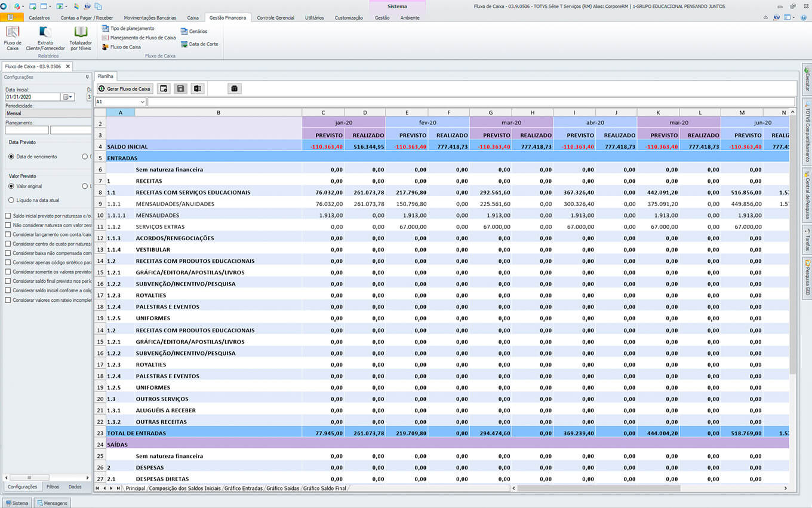The image size is (812, 508).
Task: Check Considerar baixa não compensada option
Action: (8, 253)
